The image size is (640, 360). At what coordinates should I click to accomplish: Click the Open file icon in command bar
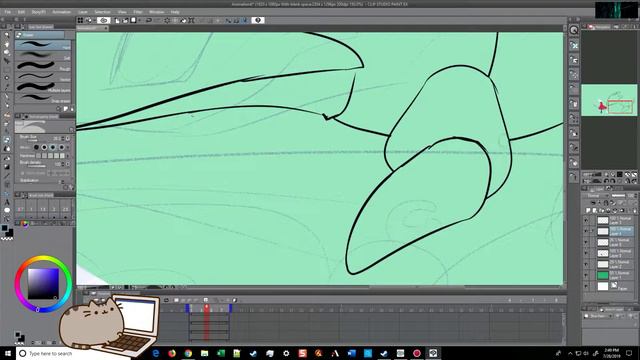pyautogui.click(x=125, y=20)
